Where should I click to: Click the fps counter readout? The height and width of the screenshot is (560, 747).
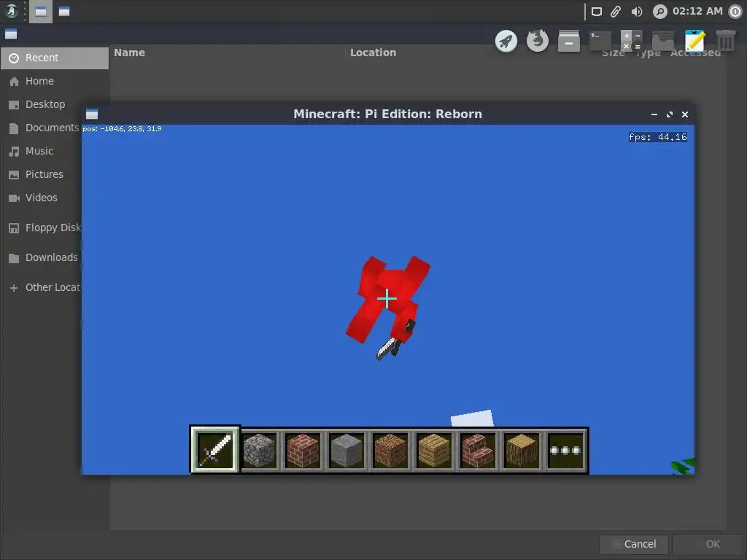click(658, 137)
